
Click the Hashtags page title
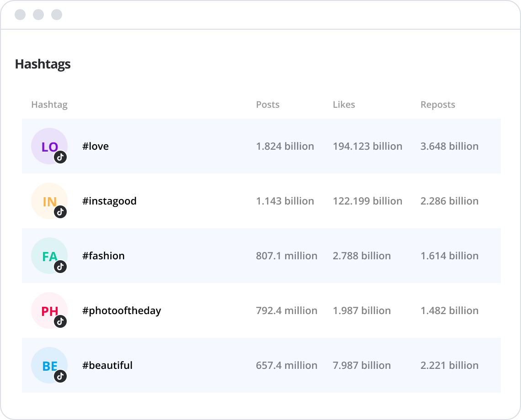[x=43, y=64]
